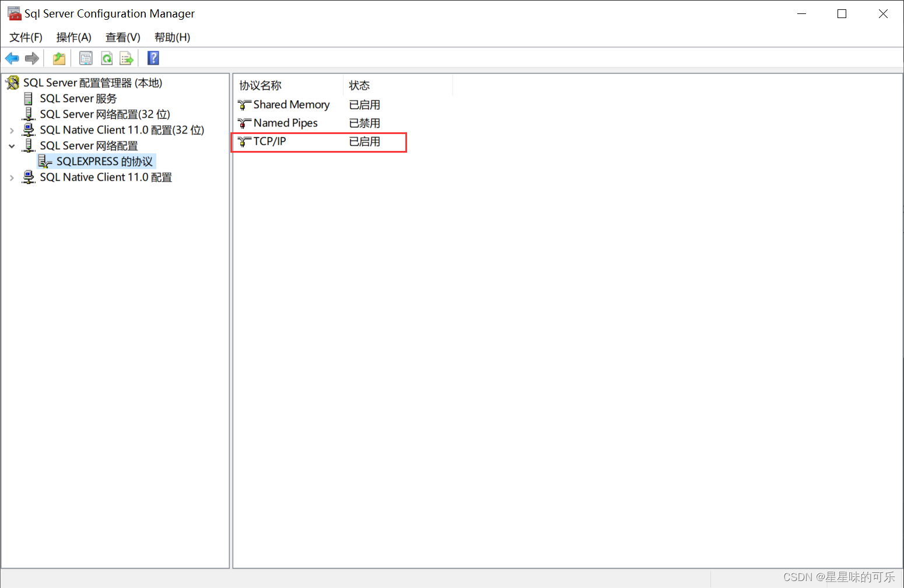
Task: Open Help via the question mark icon
Action: pyautogui.click(x=153, y=58)
